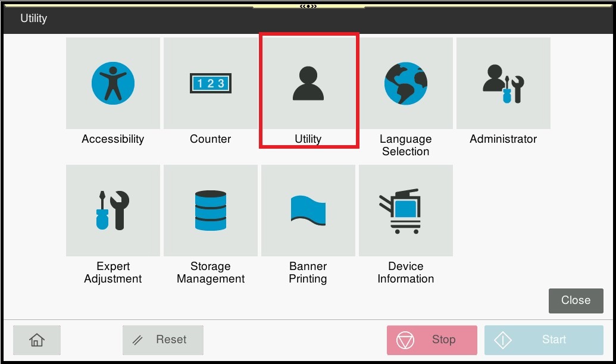Tap the highlighted Utility person icon
The image size is (616, 364).
(308, 83)
